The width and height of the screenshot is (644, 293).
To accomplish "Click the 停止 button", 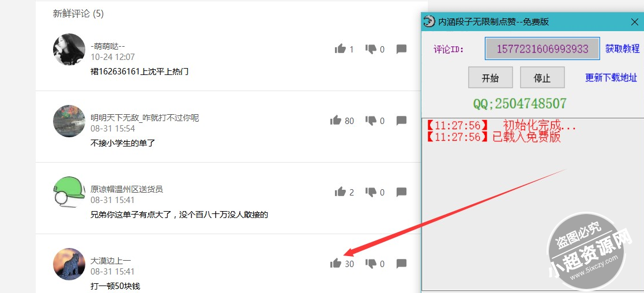I will pyautogui.click(x=542, y=78).
